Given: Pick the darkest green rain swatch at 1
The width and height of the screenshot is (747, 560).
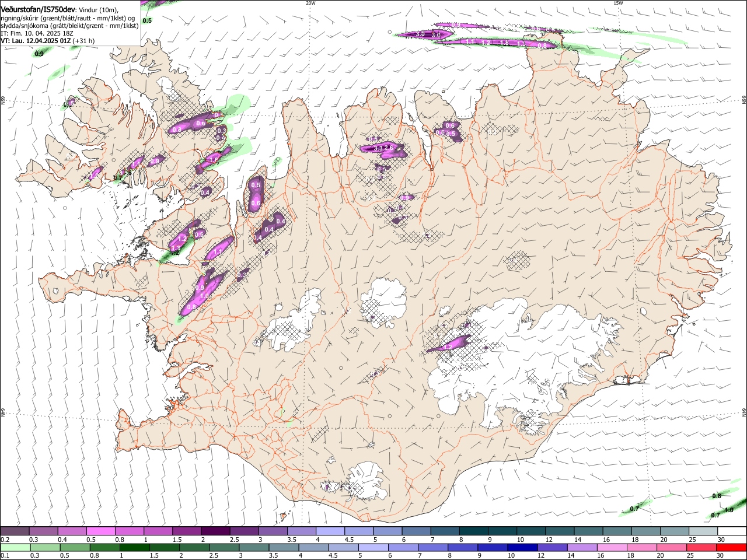Looking at the screenshot, I should coord(134,547).
